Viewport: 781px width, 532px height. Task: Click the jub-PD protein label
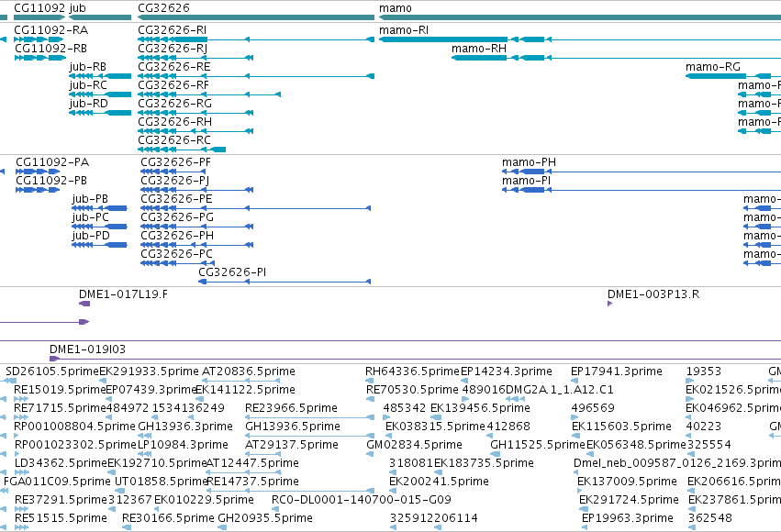[x=91, y=236]
